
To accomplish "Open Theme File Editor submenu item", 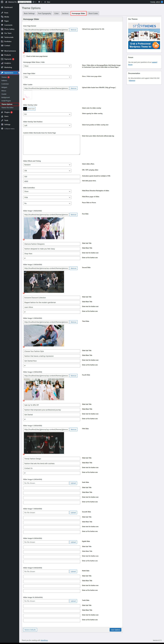I will 8,108.
